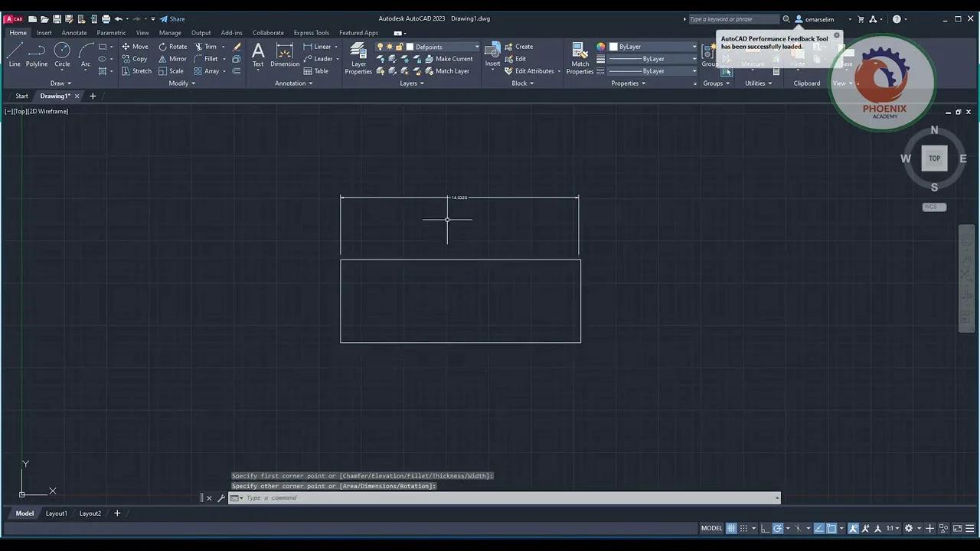Toggle the grid display in status bar
Image resolution: width=980 pixels, height=551 pixels.
[731, 528]
